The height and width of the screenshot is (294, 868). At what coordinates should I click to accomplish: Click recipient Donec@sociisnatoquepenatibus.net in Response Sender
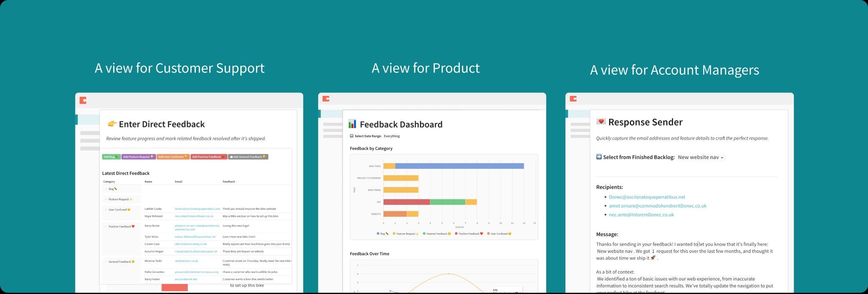tap(647, 197)
